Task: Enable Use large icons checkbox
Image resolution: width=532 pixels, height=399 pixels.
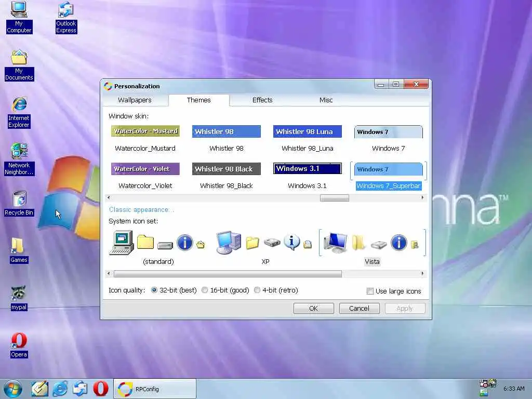Action: 370,291
